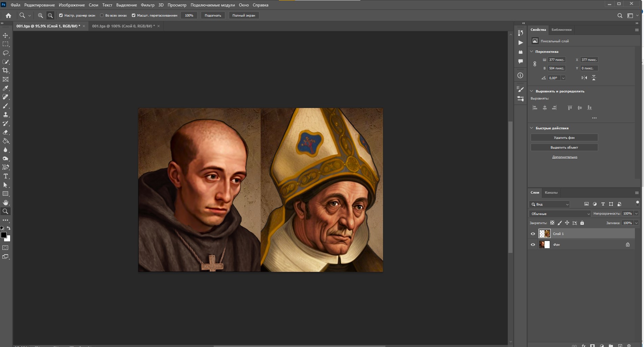The width and height of the screenshot is (644, 347).
Task: Toggle 'Масшт. перетаскиванием' checkbox
Action: pos(134,16)
